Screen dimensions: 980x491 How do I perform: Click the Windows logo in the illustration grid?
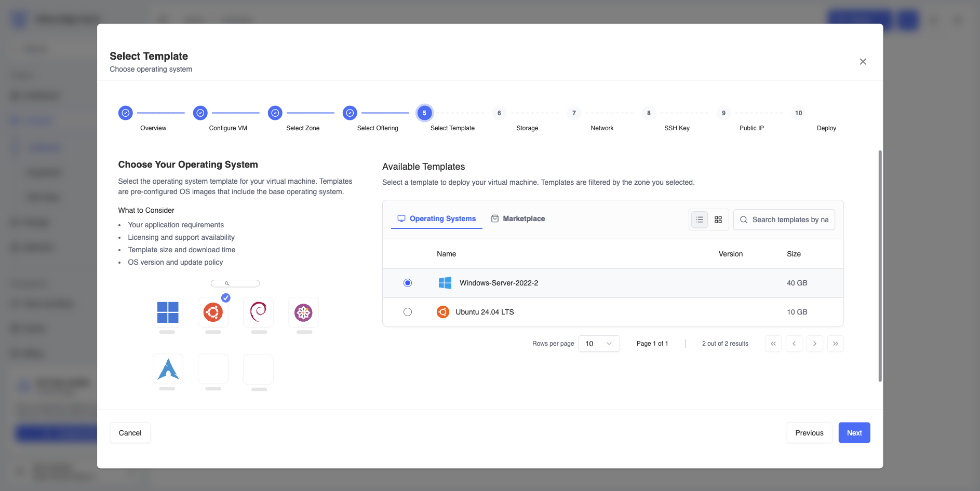pyautogui.click(x=168, y=312)
